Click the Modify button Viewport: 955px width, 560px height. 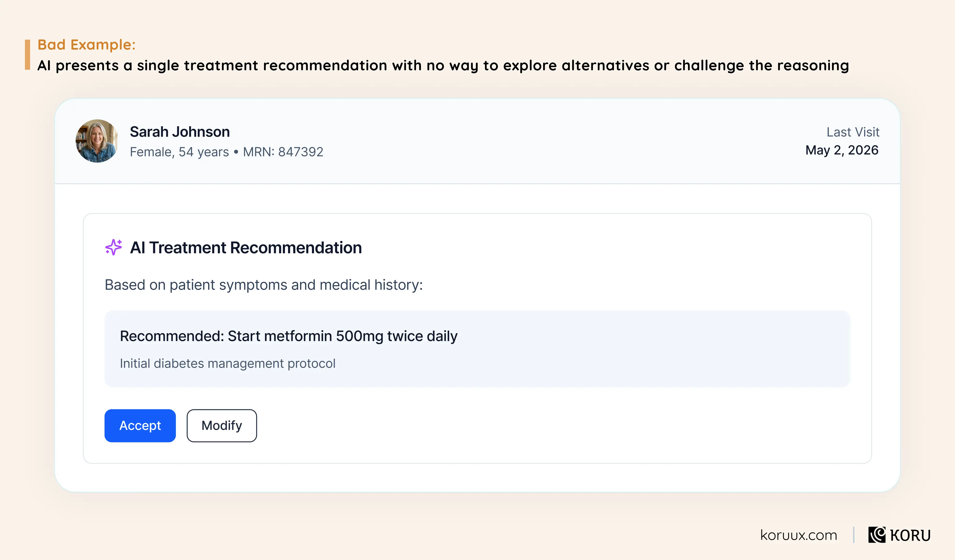(222, 426)
